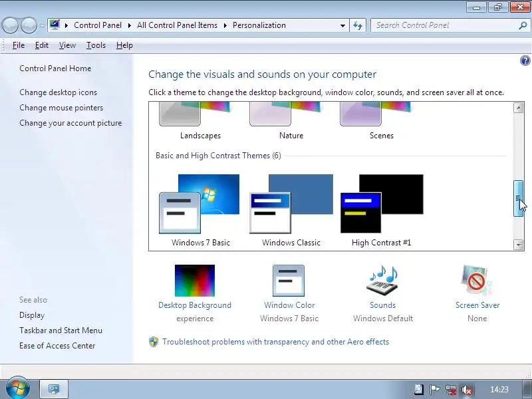
Task: Click the Desktop Background text link
Action: coord(195,305)
